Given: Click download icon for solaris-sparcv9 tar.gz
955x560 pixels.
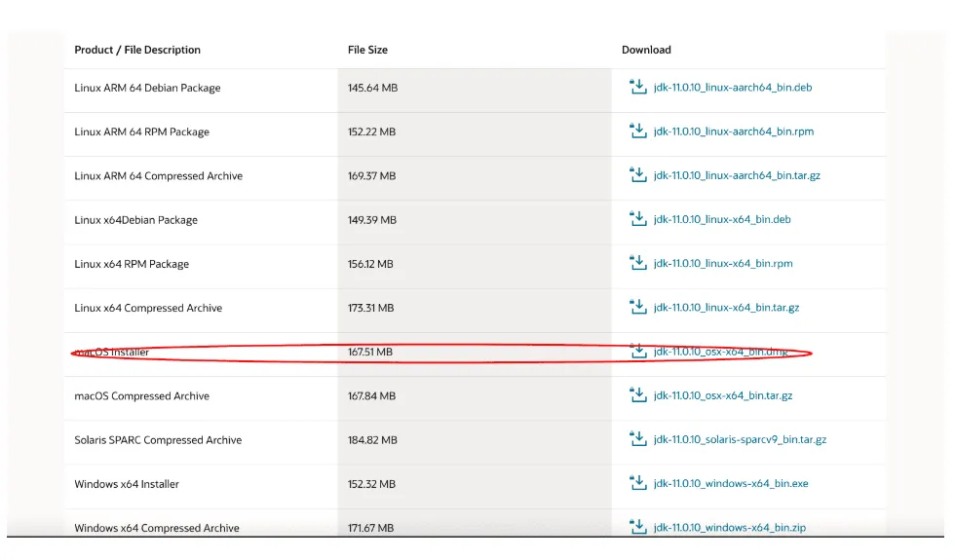Looking at the screenshot, I should 637,439.
